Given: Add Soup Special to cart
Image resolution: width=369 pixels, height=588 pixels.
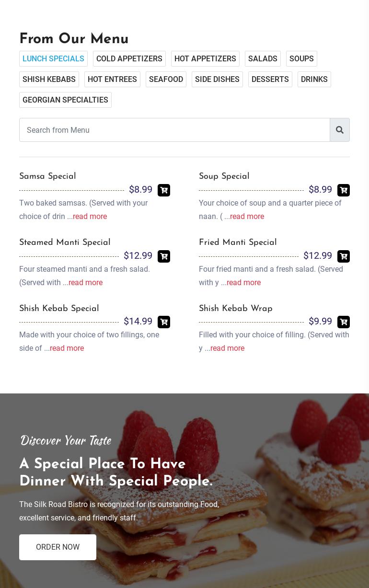Looking at the screenshot, I should 344,190.
